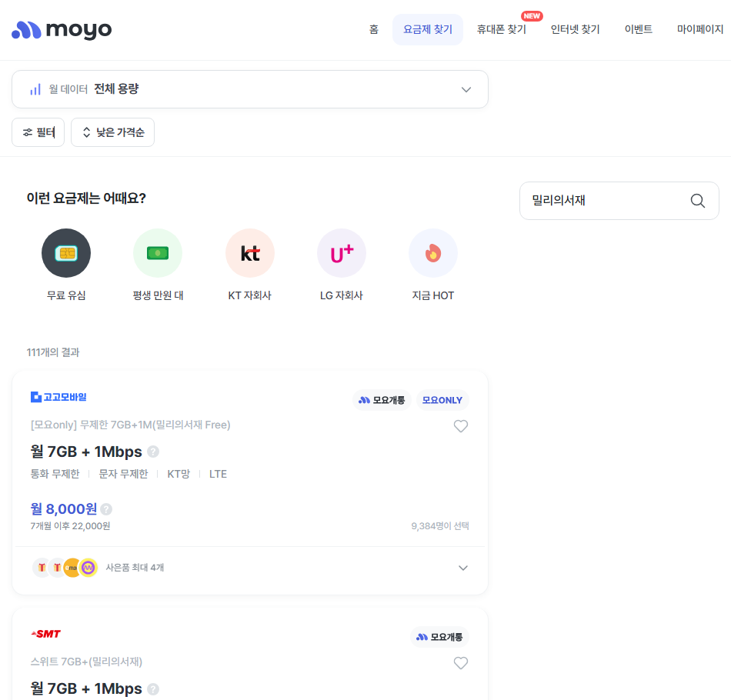Open the 월 데이터 전체 용량 dropdown

(250, 89)
